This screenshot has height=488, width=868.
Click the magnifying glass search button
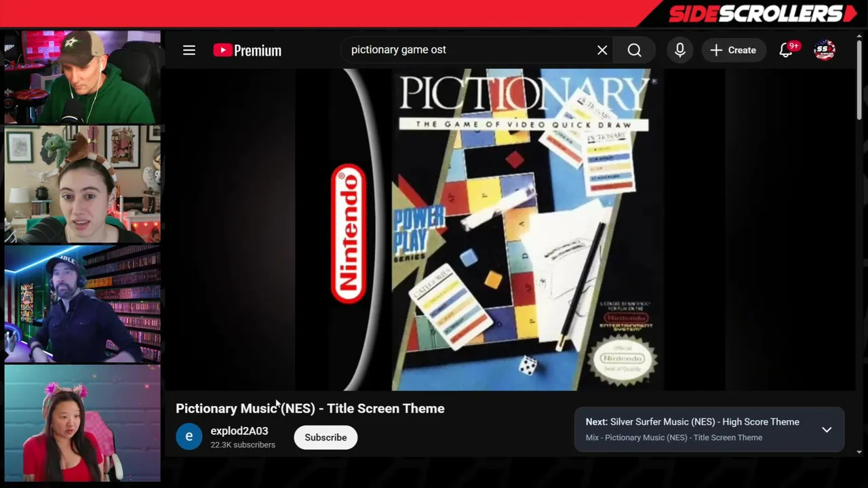pos(635,50)
